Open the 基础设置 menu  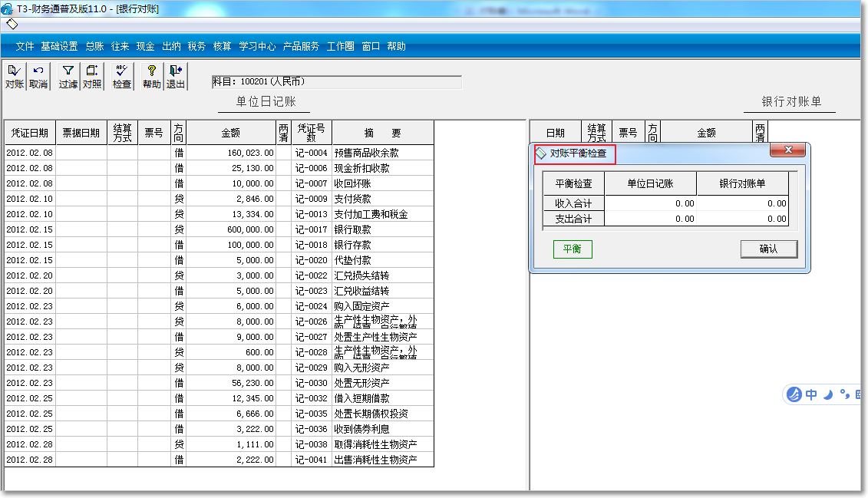pos(60,46)
